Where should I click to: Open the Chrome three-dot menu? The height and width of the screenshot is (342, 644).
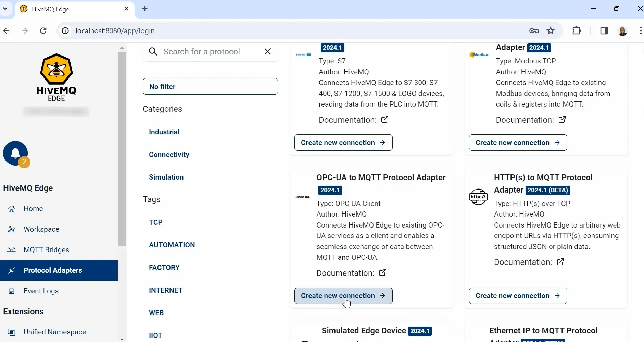pyautogui.click(x=641, y=31)
